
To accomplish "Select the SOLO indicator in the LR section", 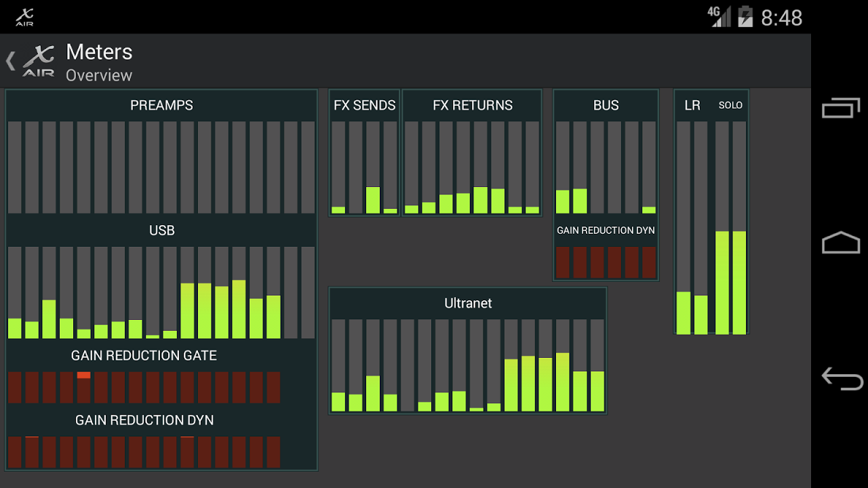I will [x=730, y=105].
